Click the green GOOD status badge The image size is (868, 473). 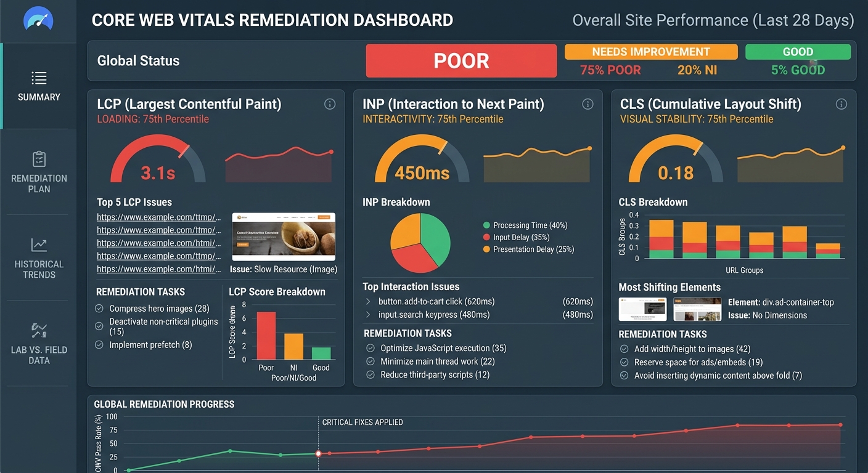click(x=798, y=52)
